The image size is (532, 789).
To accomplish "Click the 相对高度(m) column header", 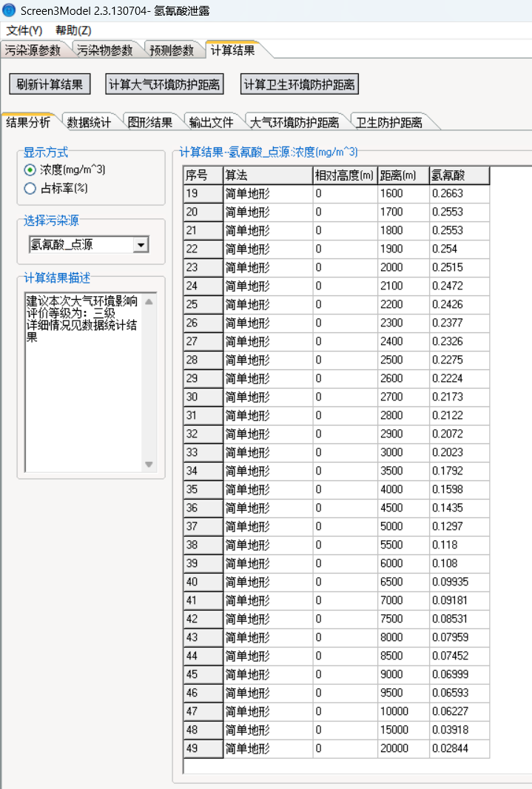I will (x=345, y=175).
